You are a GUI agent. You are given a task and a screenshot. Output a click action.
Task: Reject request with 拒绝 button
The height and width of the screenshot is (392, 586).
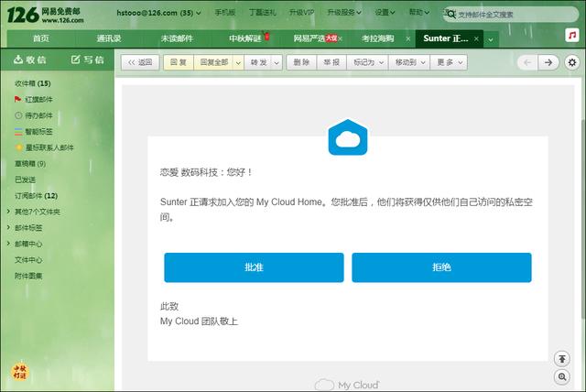click(441, 267)
